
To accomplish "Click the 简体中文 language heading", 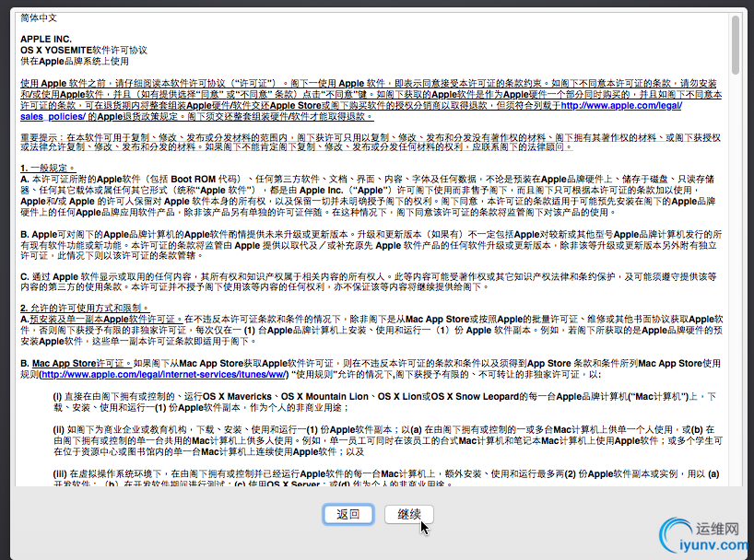I will (x=39, y=17).
